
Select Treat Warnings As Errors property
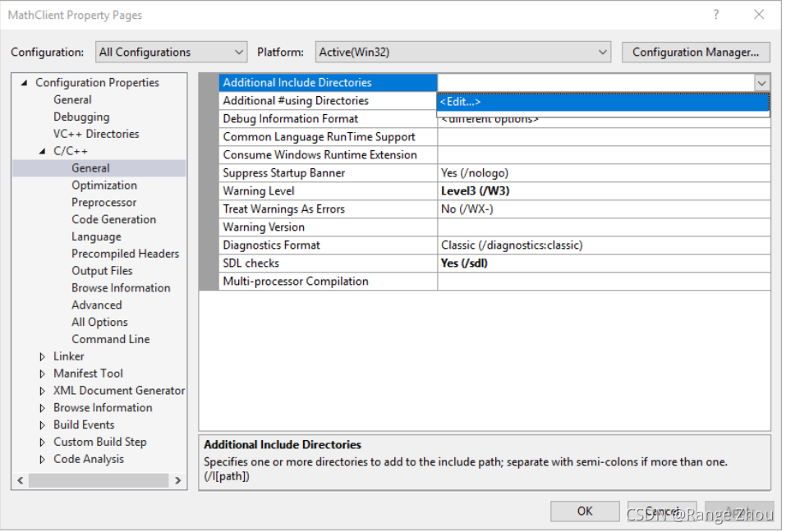(x=329, y=209)
